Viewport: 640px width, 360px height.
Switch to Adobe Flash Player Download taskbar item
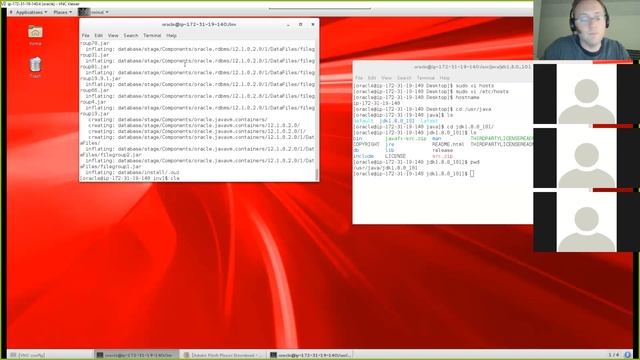[x=223, y=355]
